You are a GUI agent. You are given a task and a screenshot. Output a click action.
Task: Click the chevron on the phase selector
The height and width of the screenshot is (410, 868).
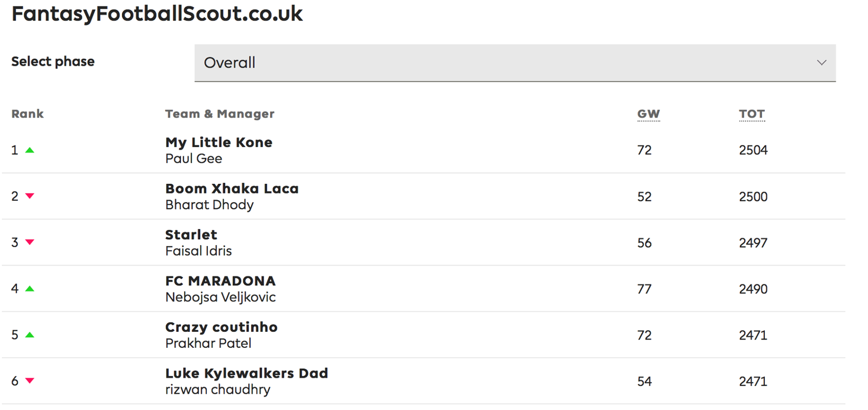click(822, 62)
